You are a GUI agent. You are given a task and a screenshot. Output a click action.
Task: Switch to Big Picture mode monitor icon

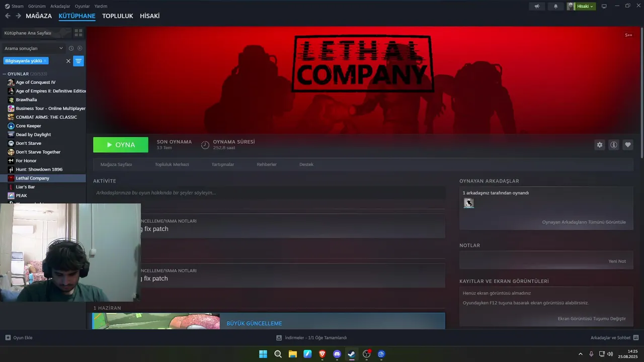tap(604, 6)
